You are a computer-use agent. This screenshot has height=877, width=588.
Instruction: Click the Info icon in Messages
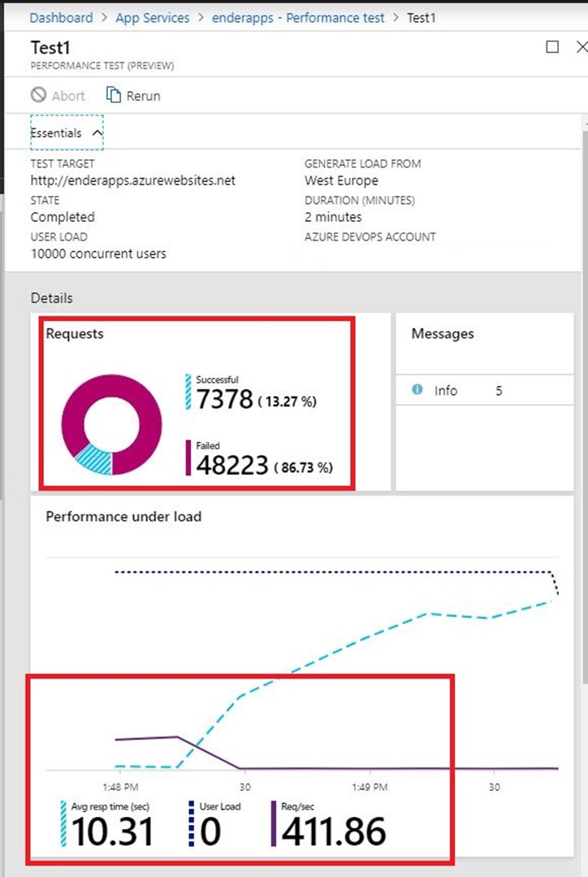coord(417,390)
